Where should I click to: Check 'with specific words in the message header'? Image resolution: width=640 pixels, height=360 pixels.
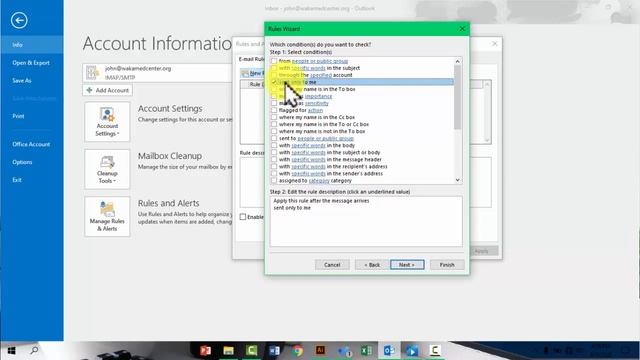coord(274,160)
